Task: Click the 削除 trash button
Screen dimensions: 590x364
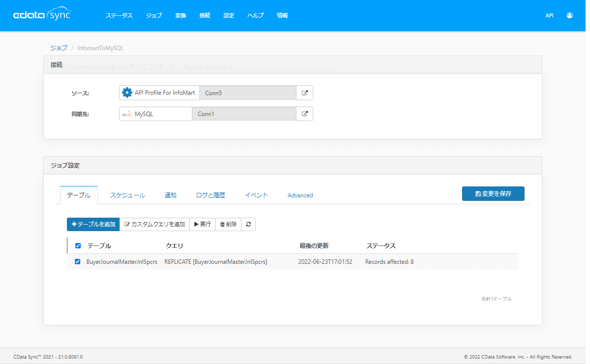Action: [x=228, y=224]
